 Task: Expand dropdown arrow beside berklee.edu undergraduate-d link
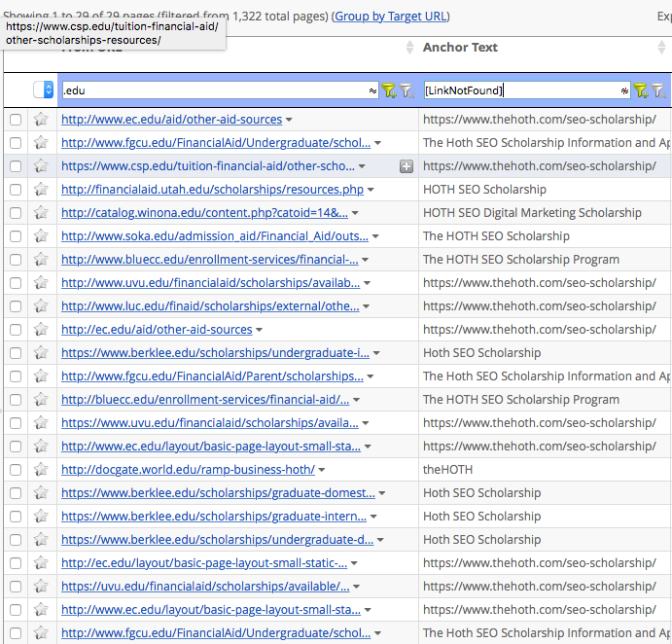tap(380, 540)
